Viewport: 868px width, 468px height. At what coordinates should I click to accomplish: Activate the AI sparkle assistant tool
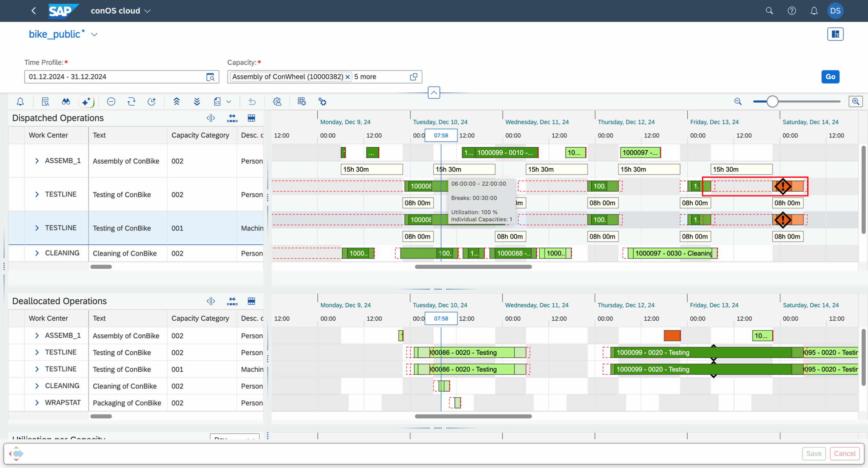(86, 101)
